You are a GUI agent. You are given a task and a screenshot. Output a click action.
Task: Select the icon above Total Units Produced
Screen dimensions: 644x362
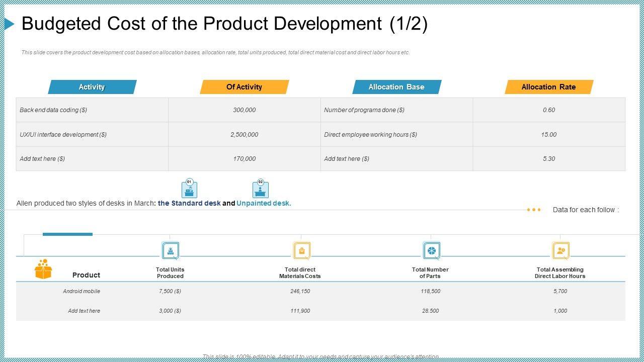171,250
